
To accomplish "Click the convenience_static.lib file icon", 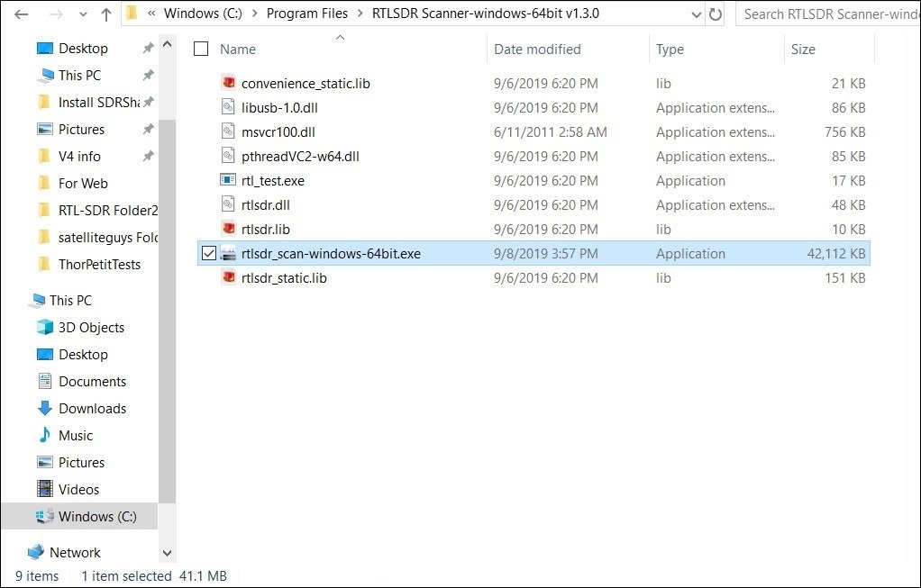I will (x=228, y=83).
